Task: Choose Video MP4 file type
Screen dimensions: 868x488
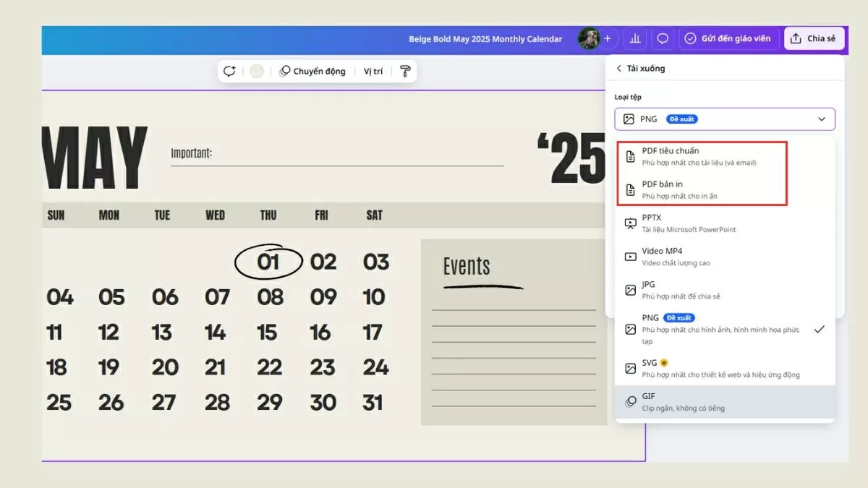Action: [662, 256]
